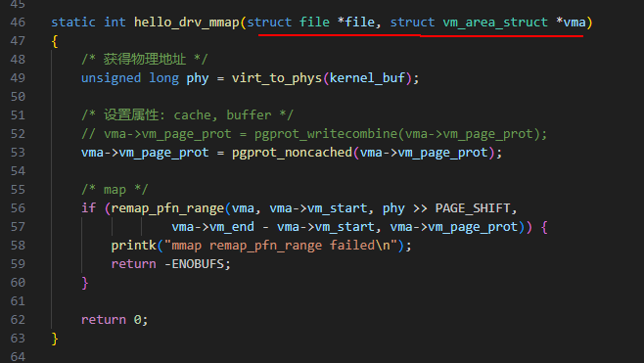Click 'return 0;' on line 62
Image resolution: width=644 pixels, height=363 pixels.
[115, 320]
